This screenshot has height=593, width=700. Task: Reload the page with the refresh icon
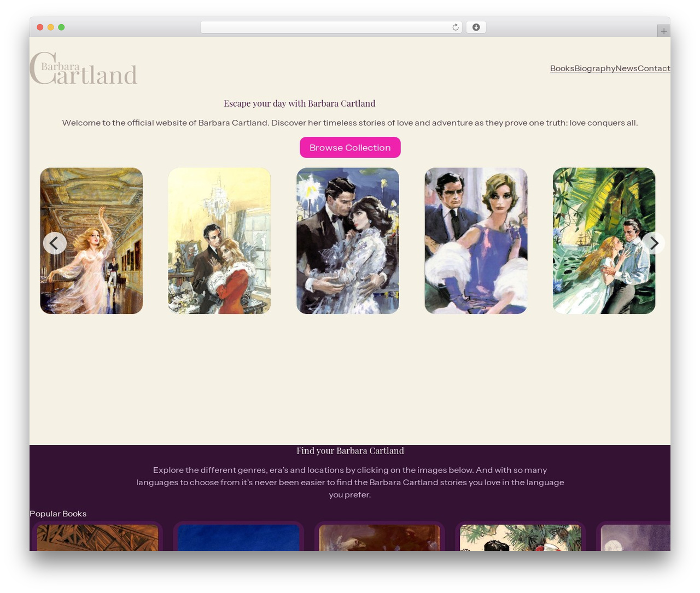[x=456, y=27]
